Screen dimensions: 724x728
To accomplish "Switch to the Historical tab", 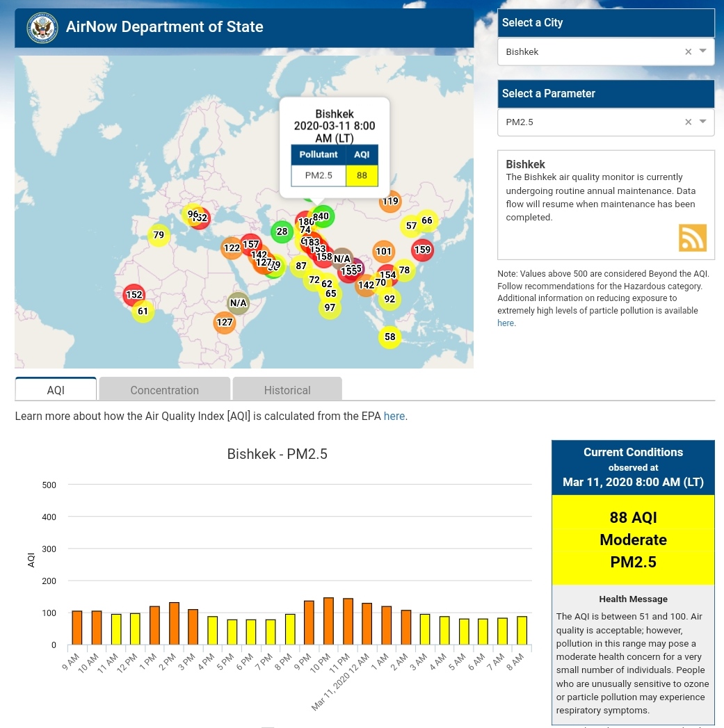I will (x=287, y=390).
